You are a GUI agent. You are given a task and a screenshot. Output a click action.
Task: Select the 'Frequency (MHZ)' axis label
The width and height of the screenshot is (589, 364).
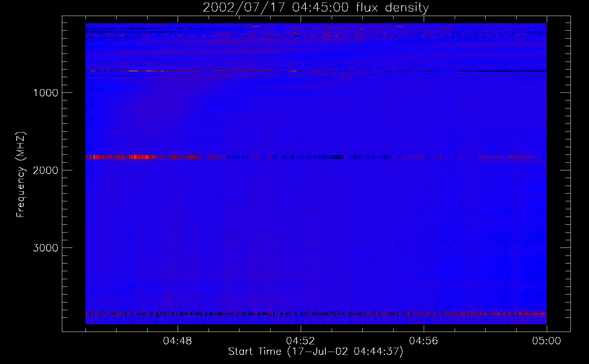21,175
